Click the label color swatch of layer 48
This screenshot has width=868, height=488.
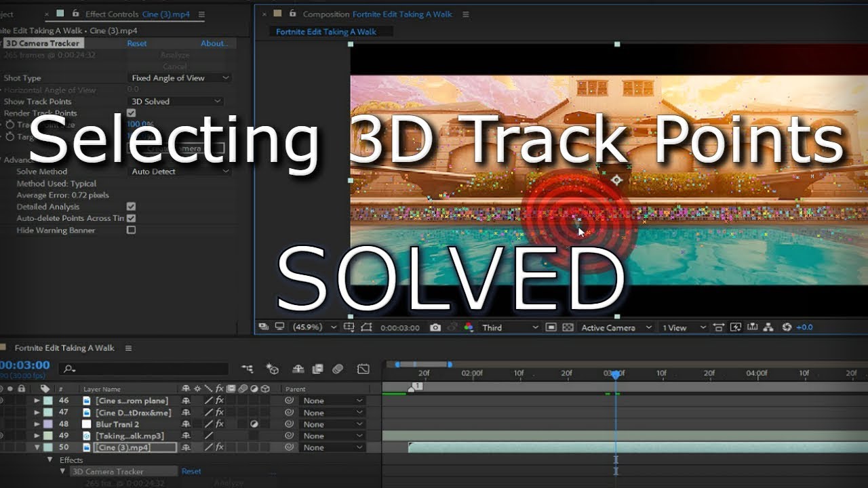47,424
